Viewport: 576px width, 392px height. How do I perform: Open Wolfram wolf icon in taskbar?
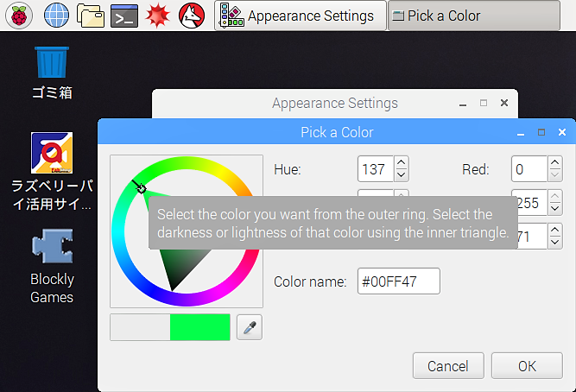click(192, 16)
